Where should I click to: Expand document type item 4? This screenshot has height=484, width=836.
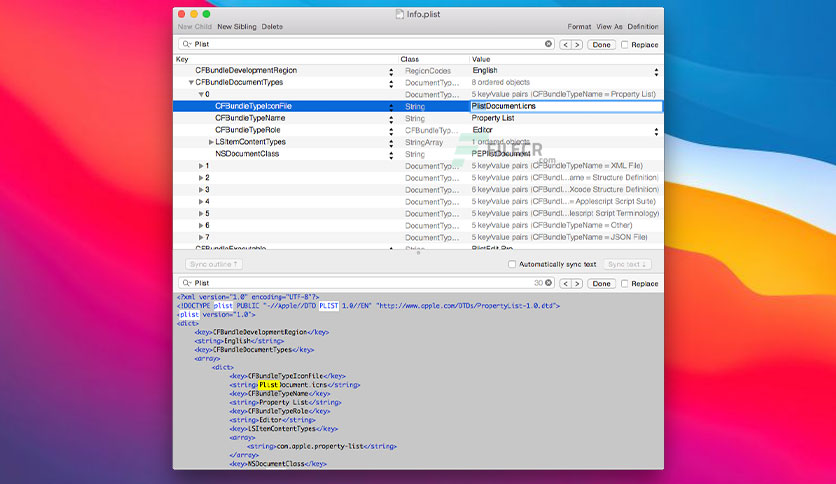tap(201, 201)
